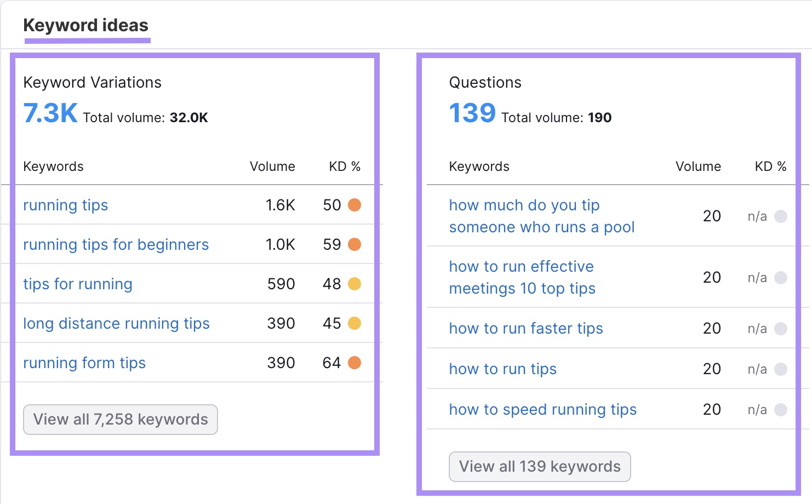Click View all 7,258 keywords

[120, 419]
